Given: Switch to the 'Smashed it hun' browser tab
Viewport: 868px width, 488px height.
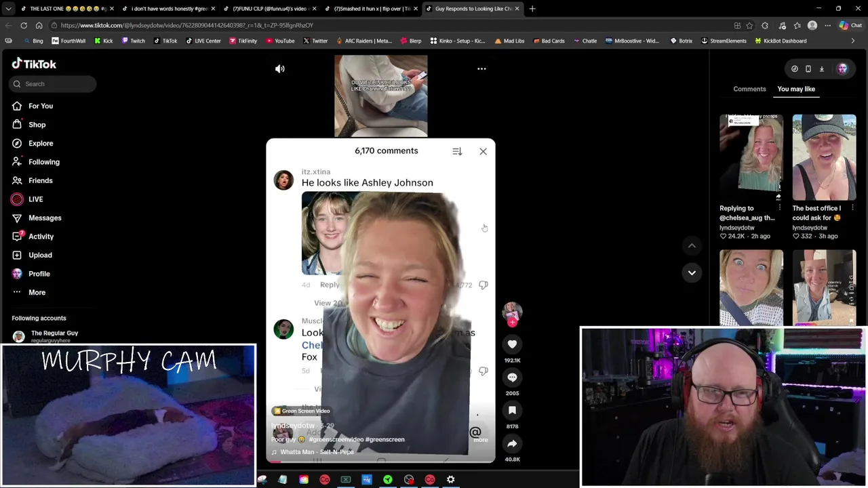Looking at the screenshot, I should click(x=372, y=9).
